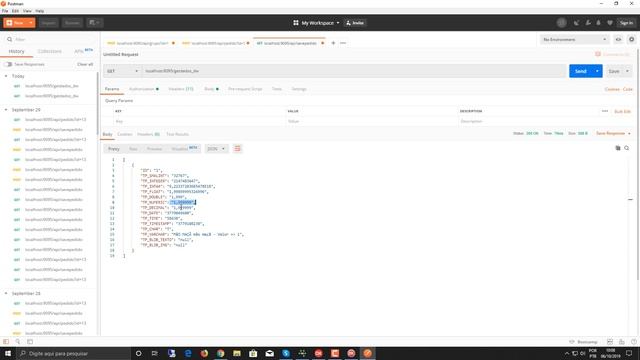Click the orange New button
The image size is (640, 360).
[x=15, y=23]
